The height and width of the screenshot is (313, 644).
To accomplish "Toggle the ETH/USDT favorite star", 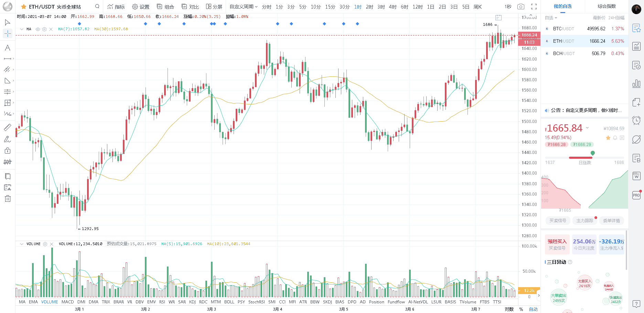I will pyautogui.click(x=24, y=7).
